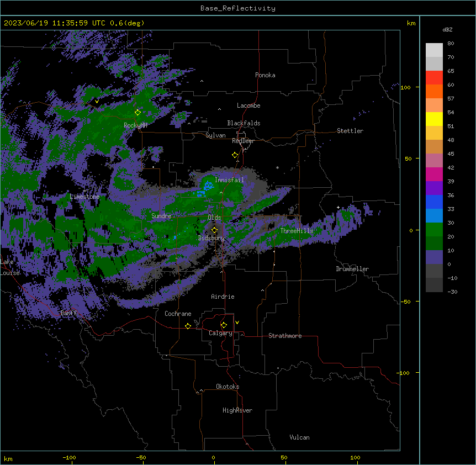The image size is (476, 465).
Task: Click the -50 tick on vertical km axis
Action: point(405,302)
